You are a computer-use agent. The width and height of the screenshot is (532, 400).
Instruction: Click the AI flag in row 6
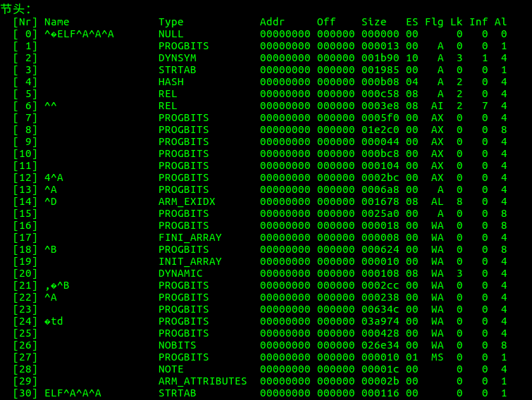pyautogui.click(x=438, y=106)
